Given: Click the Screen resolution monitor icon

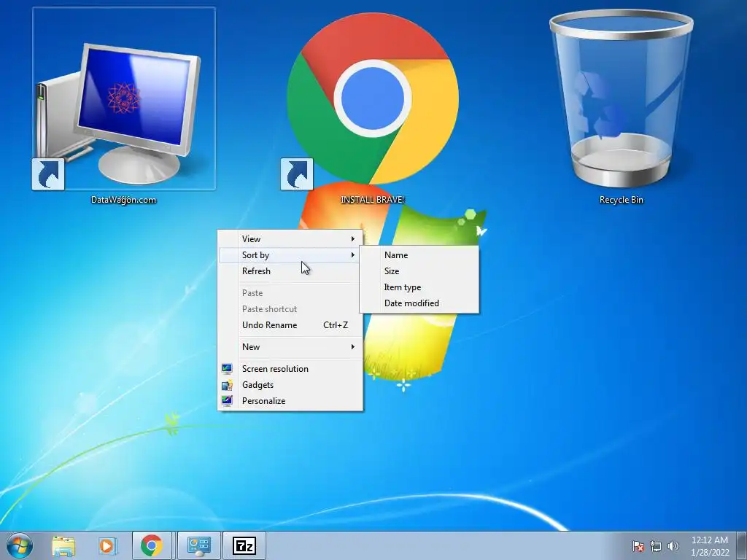Looking at the screenshot, I should [x=228, y=368].
